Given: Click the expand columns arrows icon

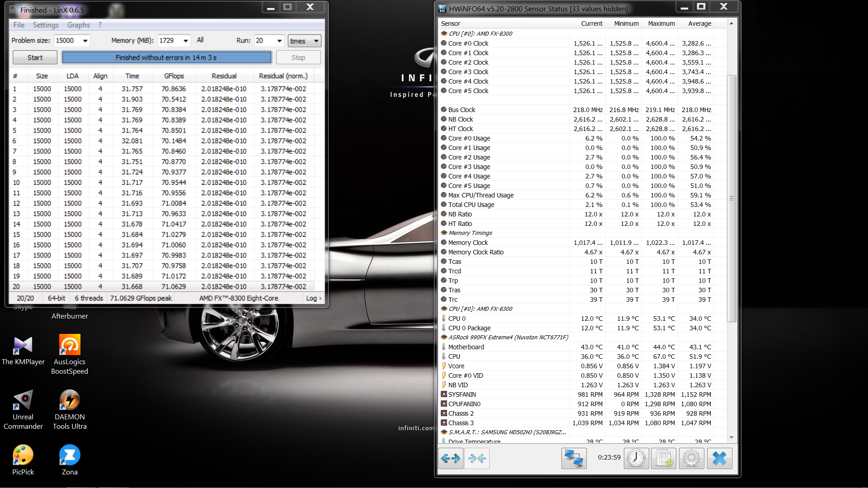Looking at the screenshot, I should tap(450, 459).
